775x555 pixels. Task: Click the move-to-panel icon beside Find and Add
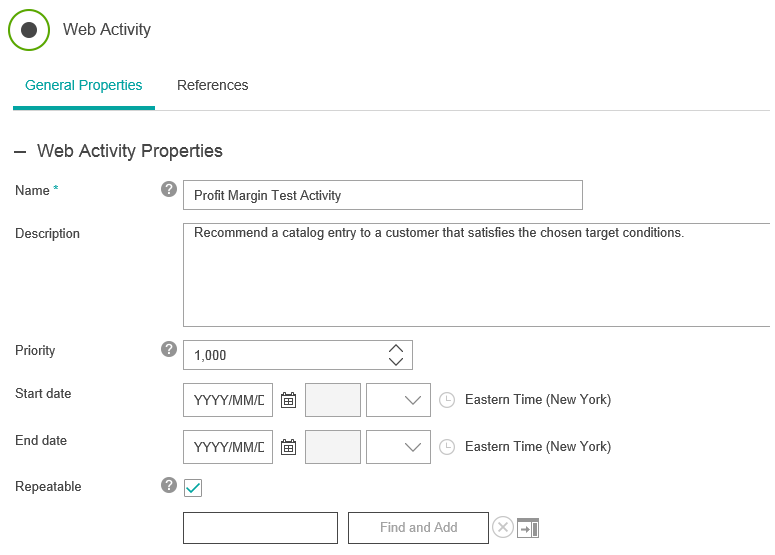click(528, 527)
